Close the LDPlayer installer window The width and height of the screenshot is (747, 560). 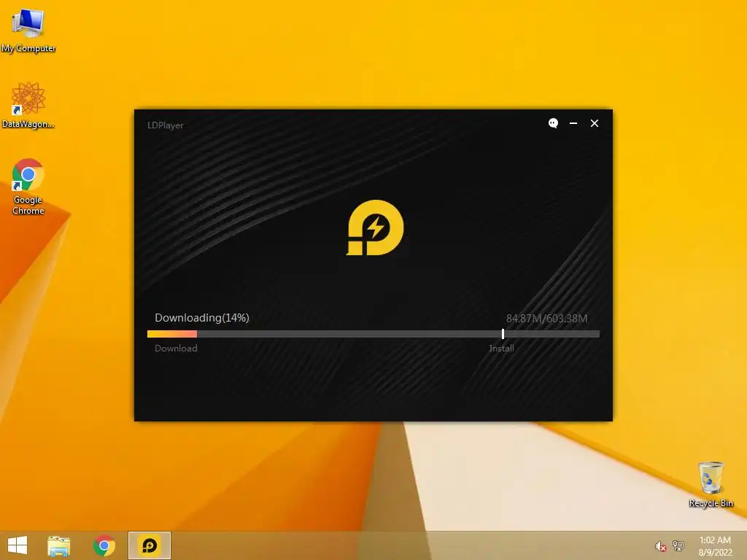point(594,123)
